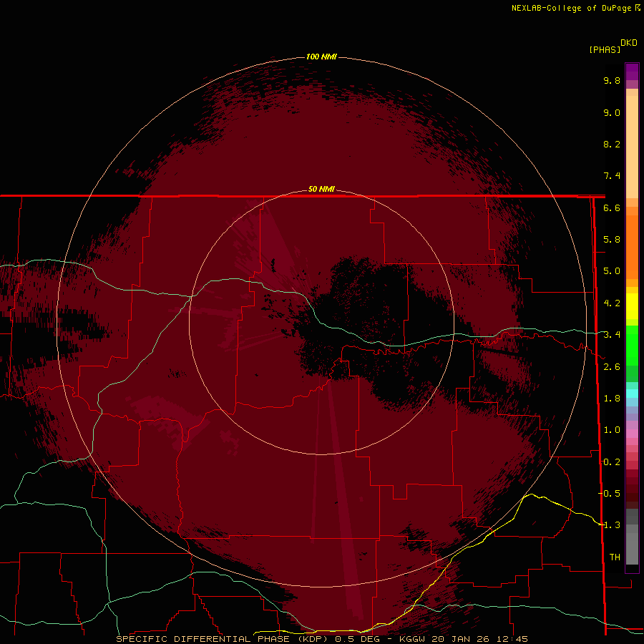Click the "50 NMI" range ring label
Image resolution: width=644 pixels, height=644 pixels.
click(x=321, y=189)
